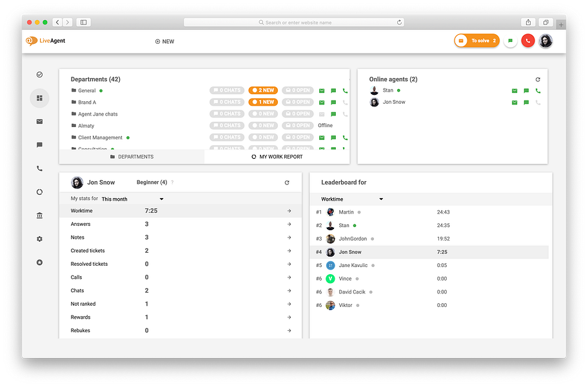Open the tickets mail icon in sidebar
Screen dimensions: 588x387
click(39, 121)
